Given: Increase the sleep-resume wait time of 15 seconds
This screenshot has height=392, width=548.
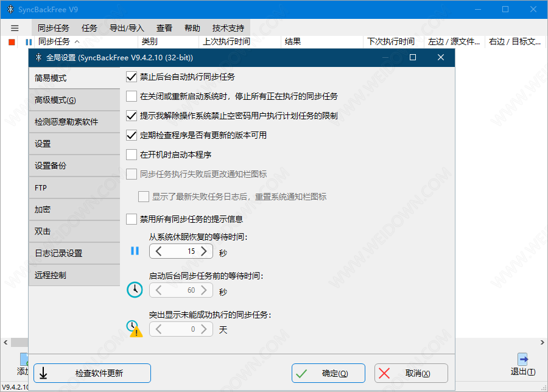Looking at the screenshot, I should (204, 251).
